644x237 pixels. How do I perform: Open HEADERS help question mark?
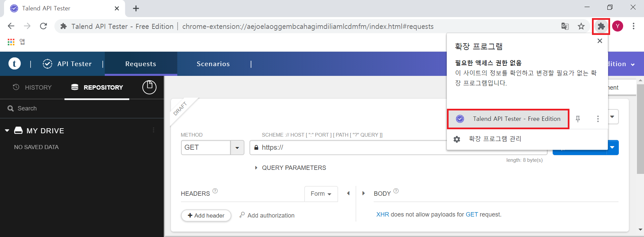pos(215,191)
